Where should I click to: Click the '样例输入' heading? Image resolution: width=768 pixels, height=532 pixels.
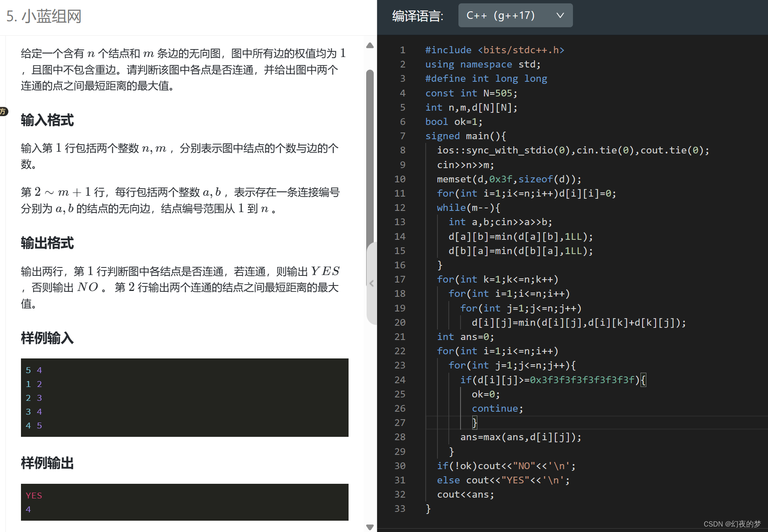[47, 338]
